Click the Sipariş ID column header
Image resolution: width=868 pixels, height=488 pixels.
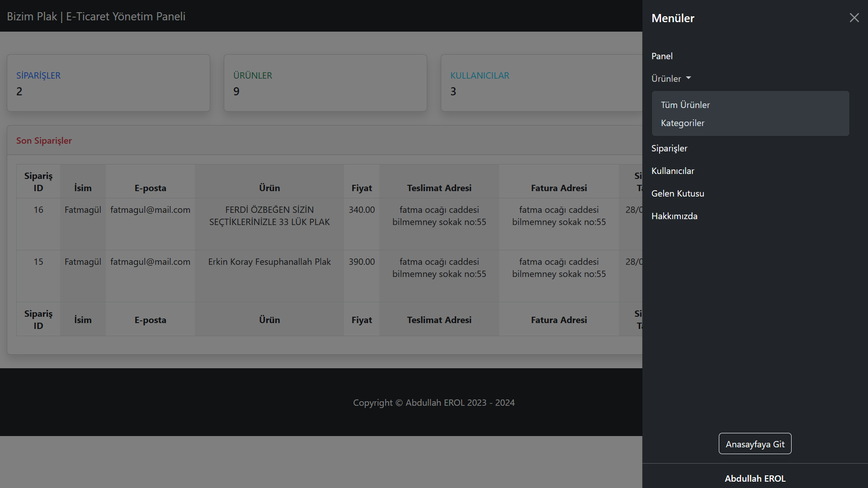pos(38,182)
